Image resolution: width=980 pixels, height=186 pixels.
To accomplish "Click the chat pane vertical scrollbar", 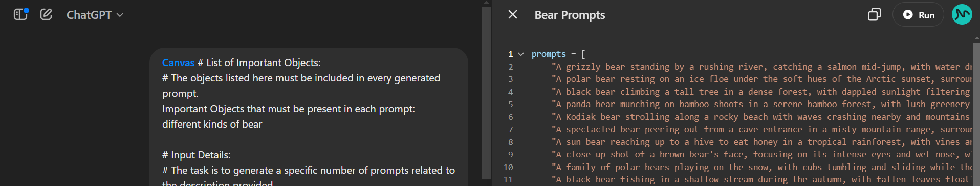I will pyautogui.click(x=486, y=92).
